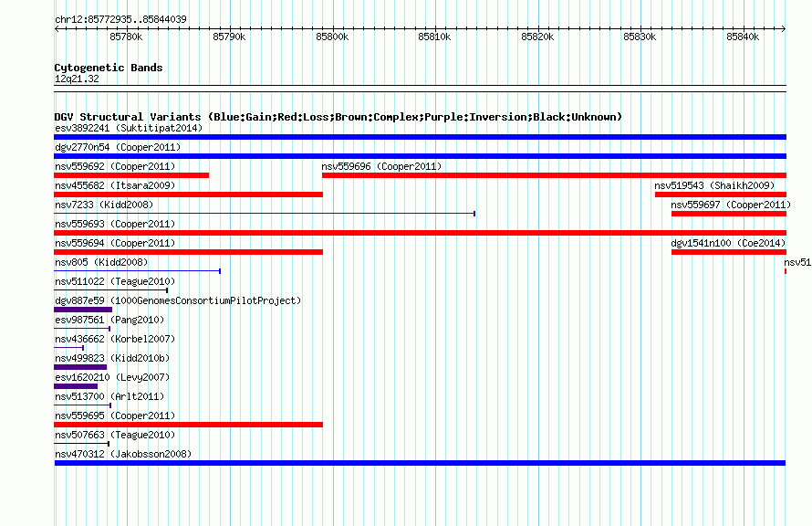812x526 pixels.
Task: Click the nsv7233 (Kidd2008) label
Action: 104,205
